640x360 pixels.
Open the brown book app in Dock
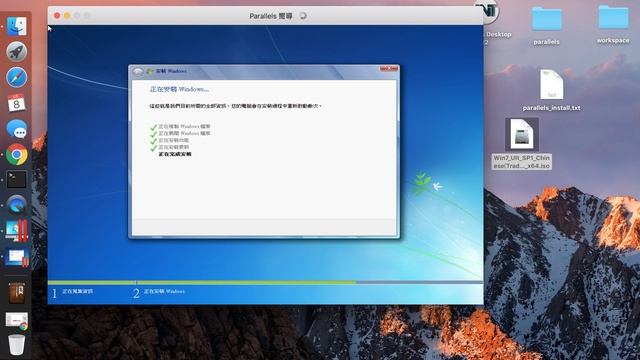17,293
